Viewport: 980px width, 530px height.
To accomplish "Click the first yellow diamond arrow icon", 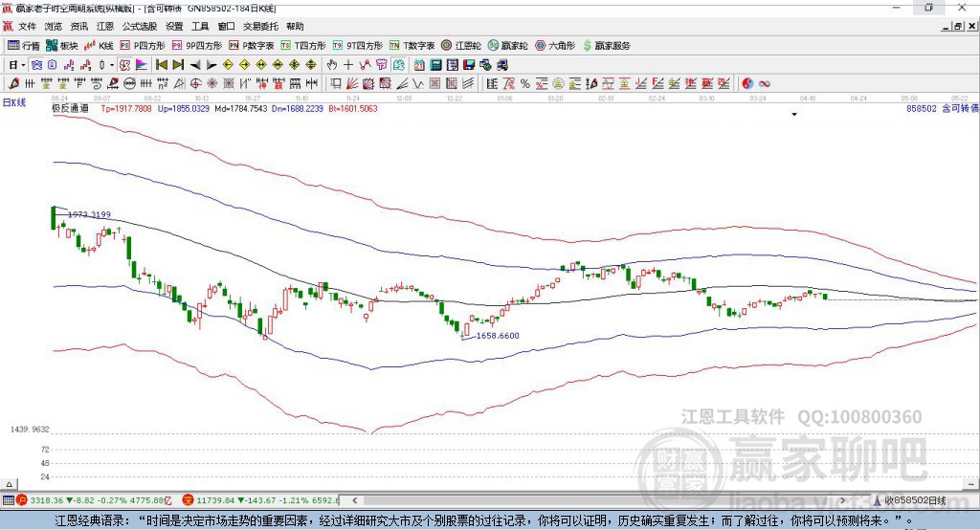I will tap(228, 65).
